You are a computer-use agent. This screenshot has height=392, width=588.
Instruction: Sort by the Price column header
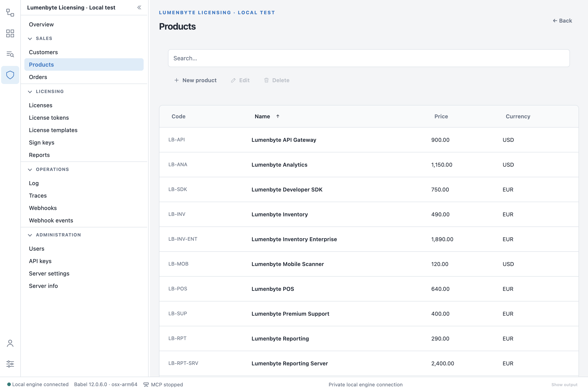441,116
